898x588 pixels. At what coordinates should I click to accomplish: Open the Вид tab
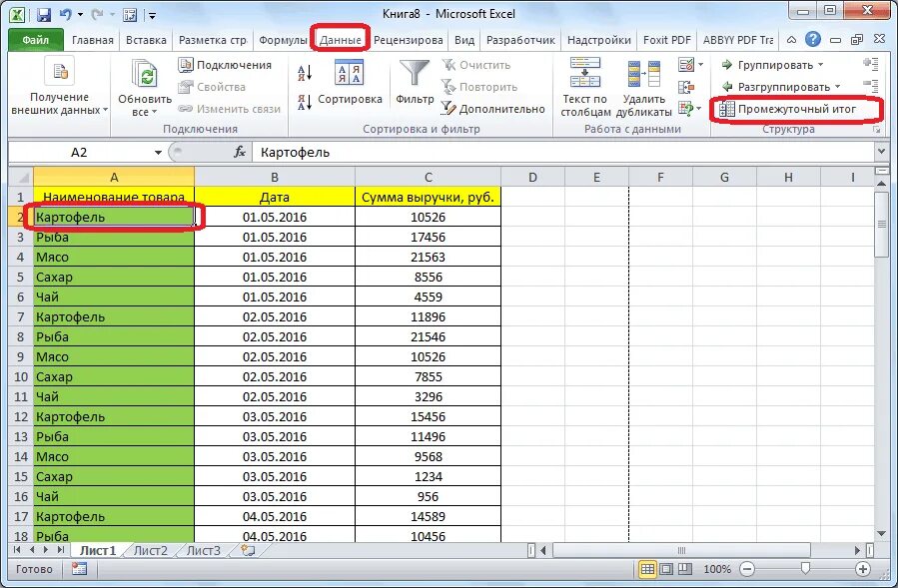coord(464,40)
